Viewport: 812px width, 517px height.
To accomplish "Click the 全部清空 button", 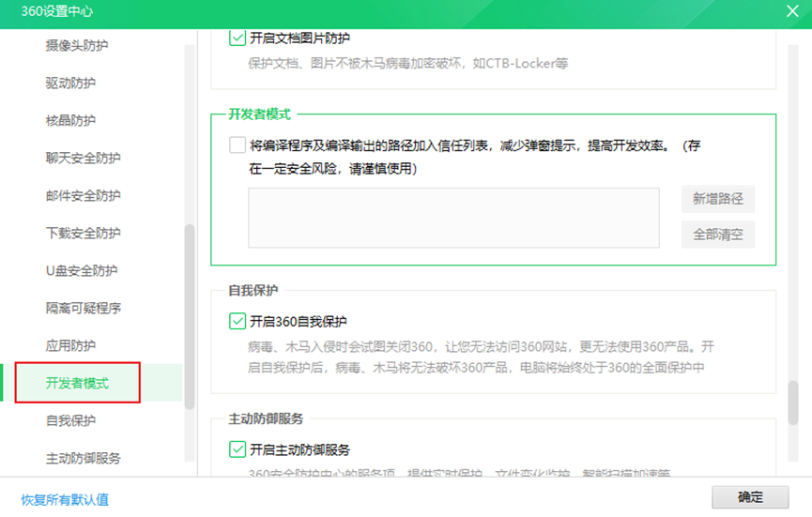I will pos(717,235).
